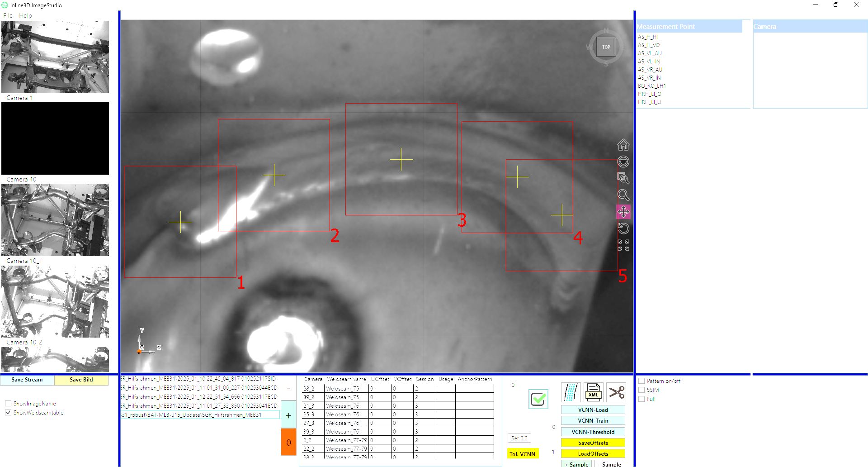
Task: Click the plus button beside the file list
Action: tap(288, 415)
